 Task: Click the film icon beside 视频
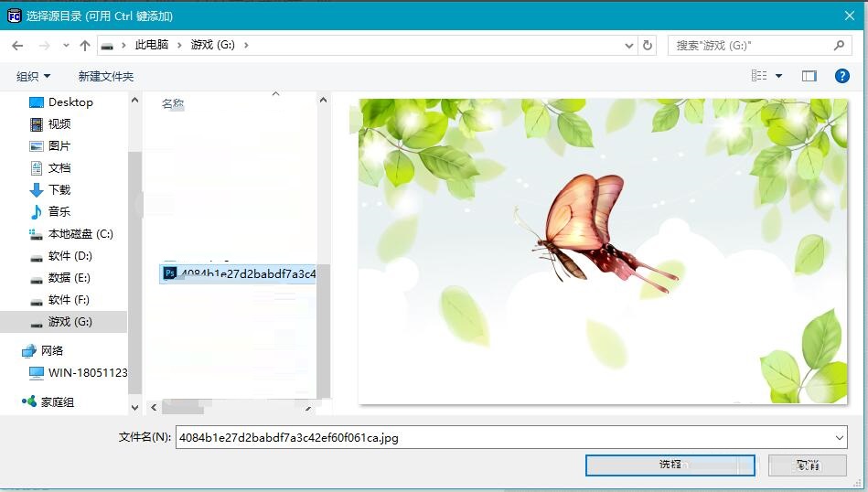(x=37, y=124)
